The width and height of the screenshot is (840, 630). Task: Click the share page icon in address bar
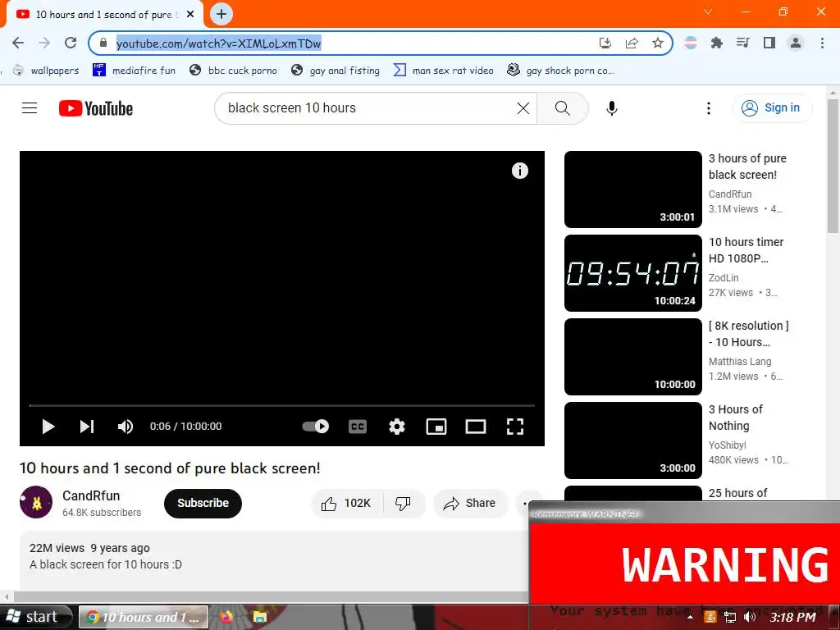pyautogui.click(x=632, y=43)
